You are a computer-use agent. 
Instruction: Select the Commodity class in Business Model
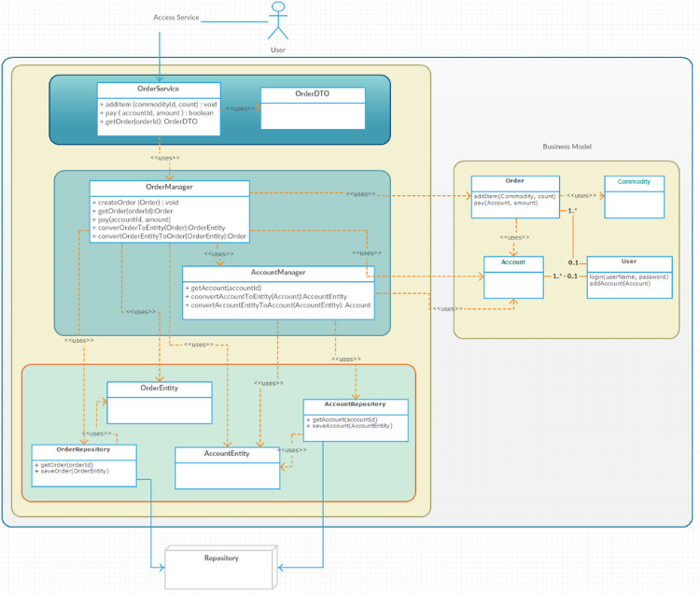634,196
